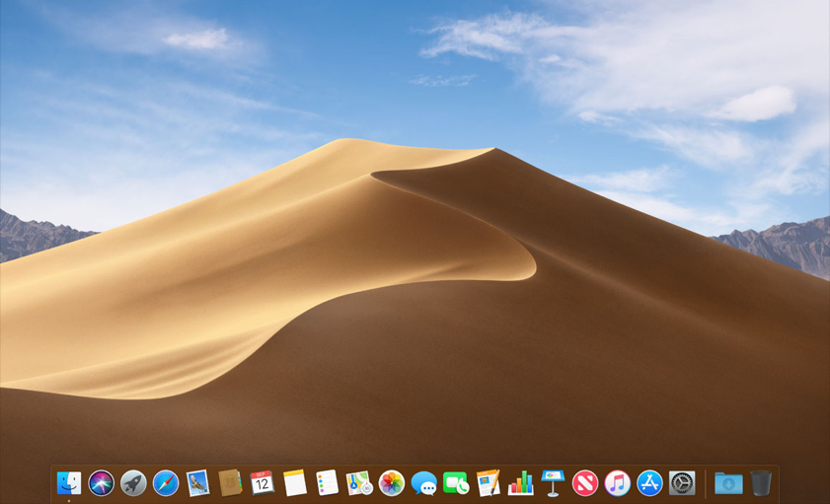Open the Contacts address book
The image size is (830, 504).
click(230, 482)
